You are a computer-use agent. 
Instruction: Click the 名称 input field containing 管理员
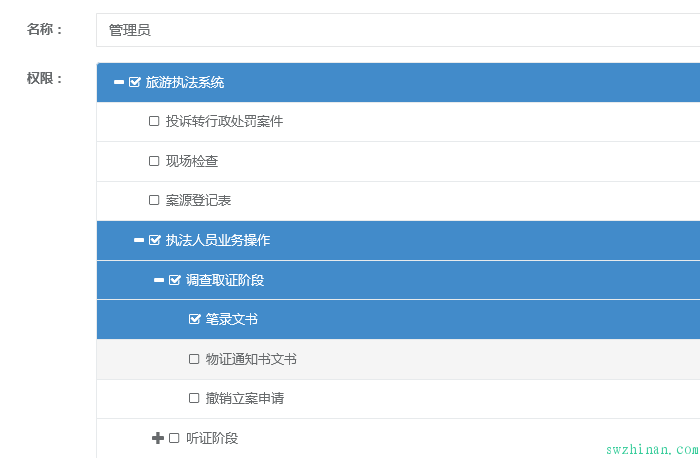tap(398, 30)
